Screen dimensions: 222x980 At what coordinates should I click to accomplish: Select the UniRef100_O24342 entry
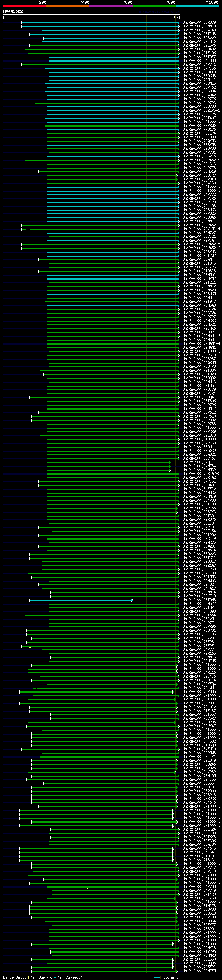[199, 95]
